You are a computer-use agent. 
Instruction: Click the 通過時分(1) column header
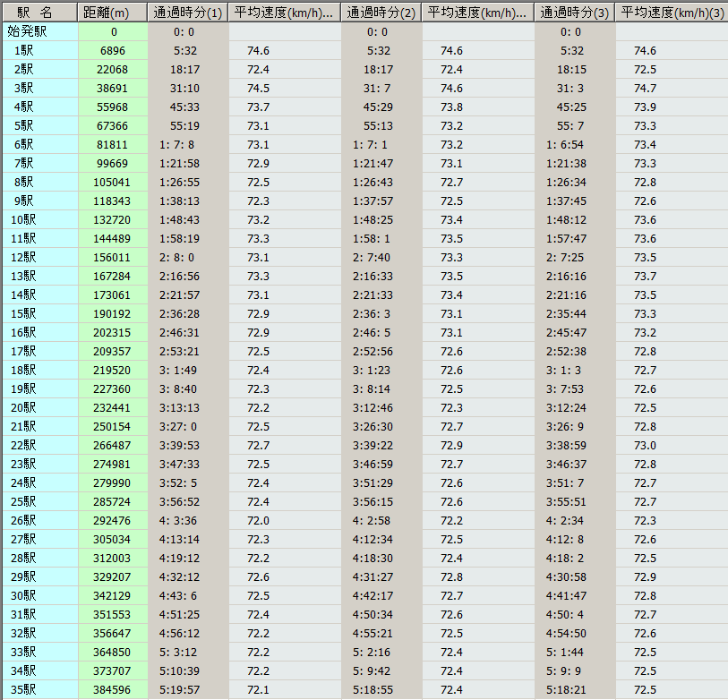188,13
